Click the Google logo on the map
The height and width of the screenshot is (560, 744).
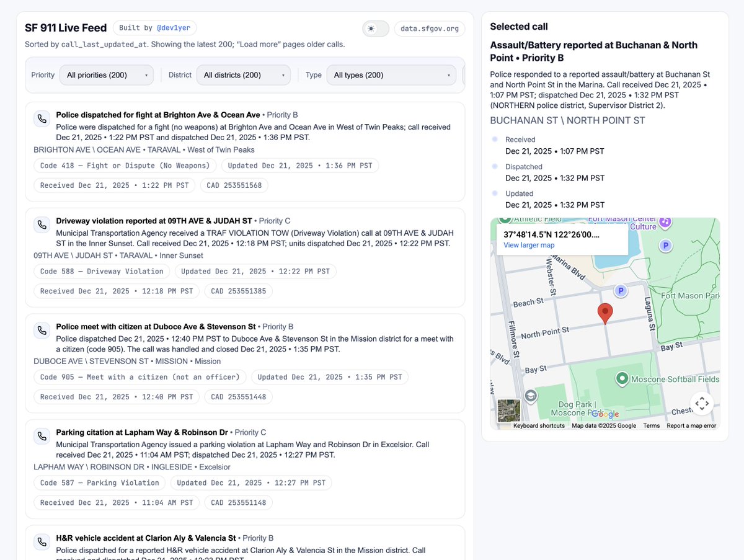point(605,414)
